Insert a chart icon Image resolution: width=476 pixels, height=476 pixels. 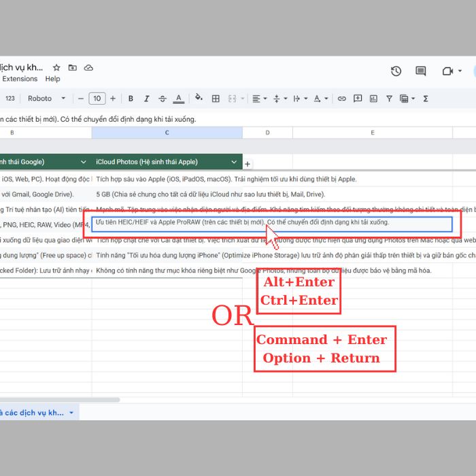[373, 99]
